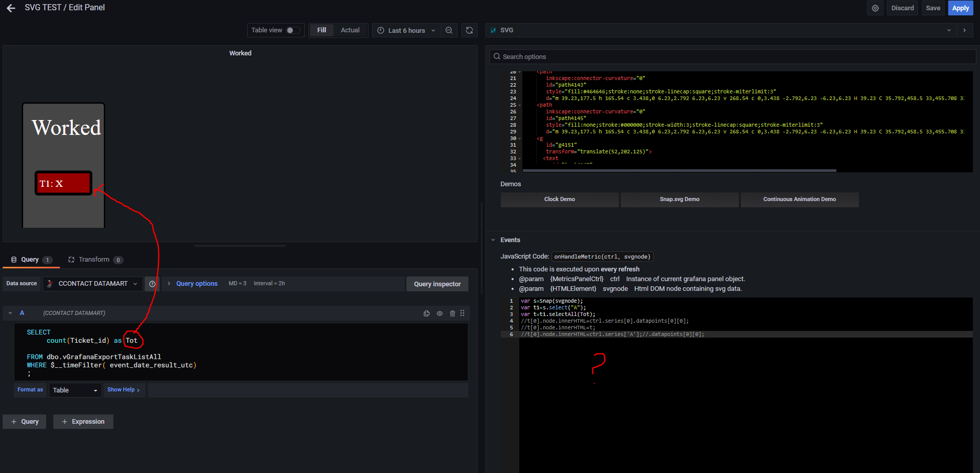Hide query A with eye icon
Image resolution: width=980 pixels, height=473 pixels.
coord(440,313)
